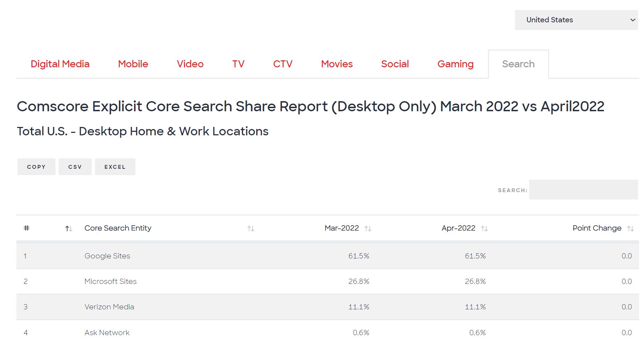644x362 pixels.
Task: Click Google Sites Point Change value
Action: coord(627,256)
